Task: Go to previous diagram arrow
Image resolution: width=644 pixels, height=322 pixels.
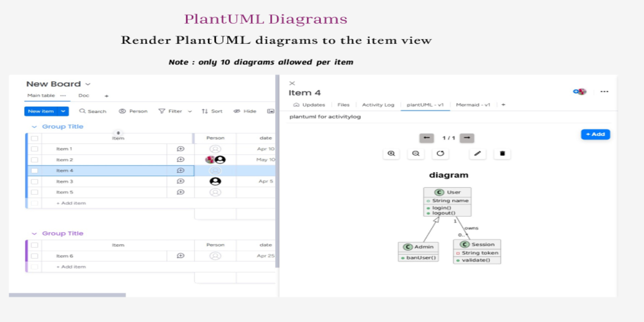Action: (x=426, y=138)
